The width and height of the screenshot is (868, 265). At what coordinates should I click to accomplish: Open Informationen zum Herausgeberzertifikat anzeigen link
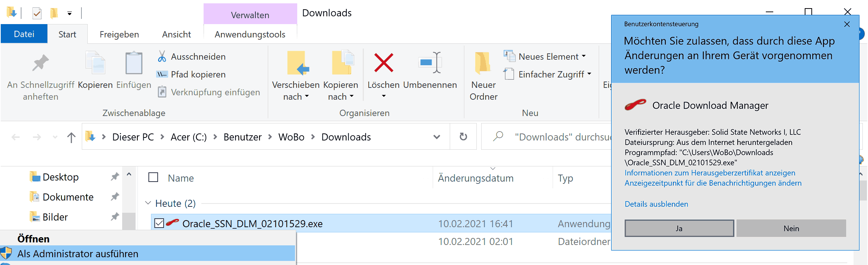coord(710,173)
